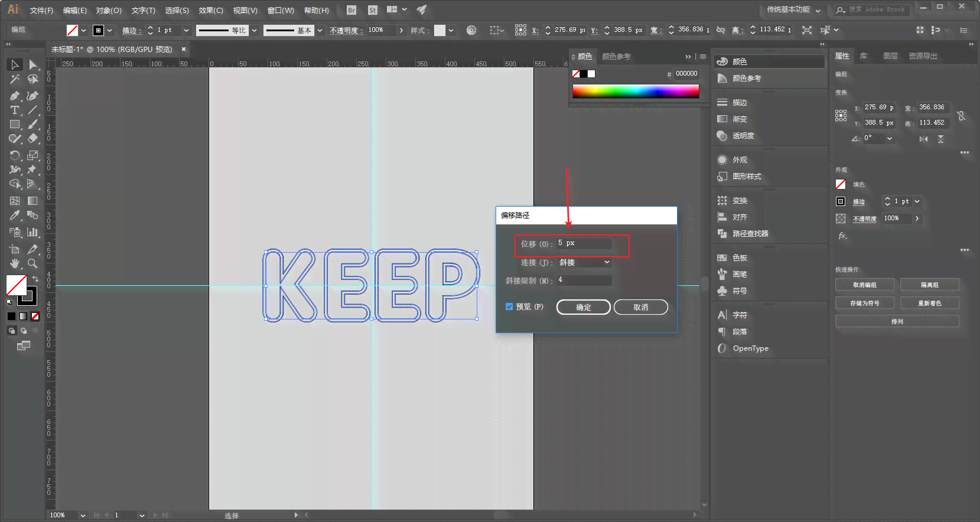The width and height of the screenshot is (980, 522).
Task: Select the Direct Selection tool
Action: 32,64
